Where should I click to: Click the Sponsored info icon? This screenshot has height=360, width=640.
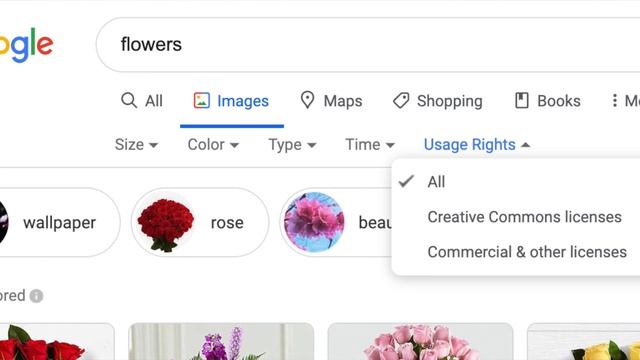pyautogui.click(x=36, y=296)
